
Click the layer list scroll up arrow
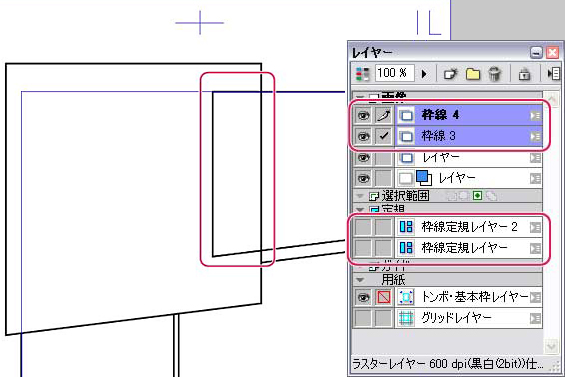551,98
